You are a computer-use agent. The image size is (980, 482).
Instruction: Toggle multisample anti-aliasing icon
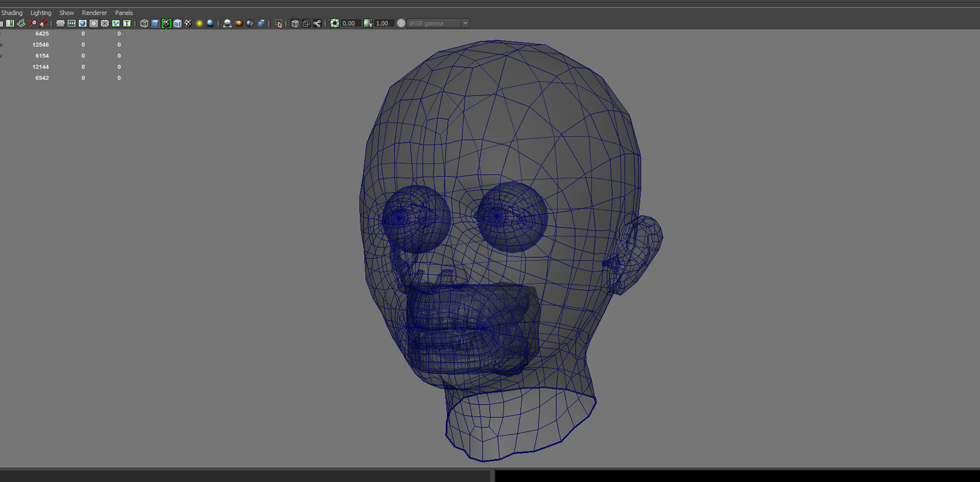click(x=250, y=23)
